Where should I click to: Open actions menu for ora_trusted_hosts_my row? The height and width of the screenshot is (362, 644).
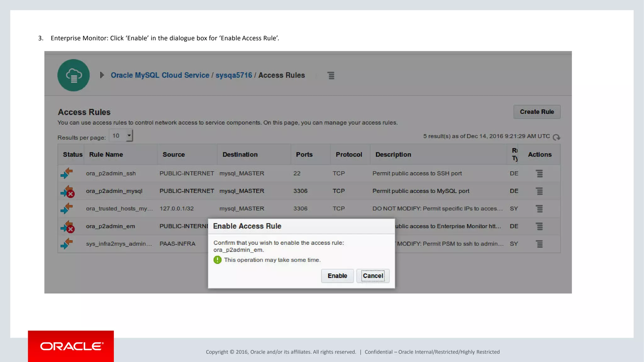(539, 209)
